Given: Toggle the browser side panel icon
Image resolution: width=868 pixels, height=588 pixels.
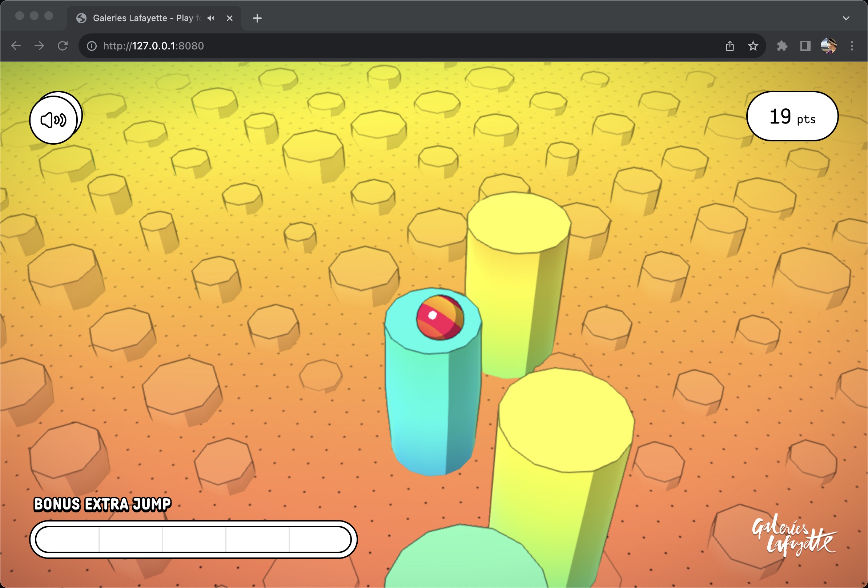Looking at the screenshot, I should click(805, 46).
